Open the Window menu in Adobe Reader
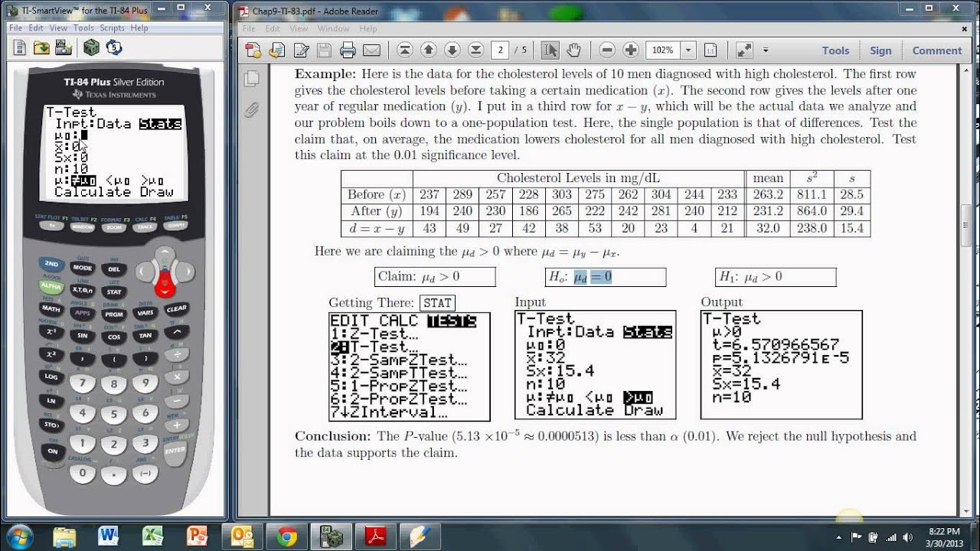 click(333, 28)
